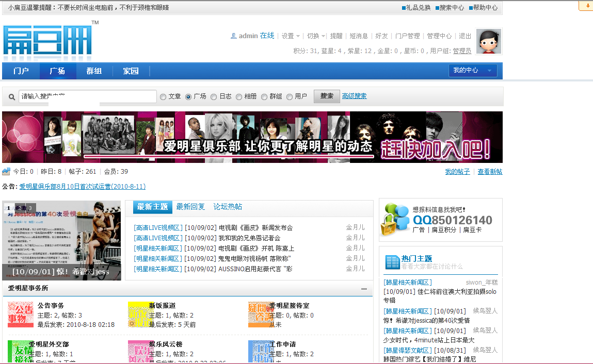Viewport: 593px width, 364px height.
Task: Open the 娱乐风云榜 forum icon
Action: coord(140,352)
